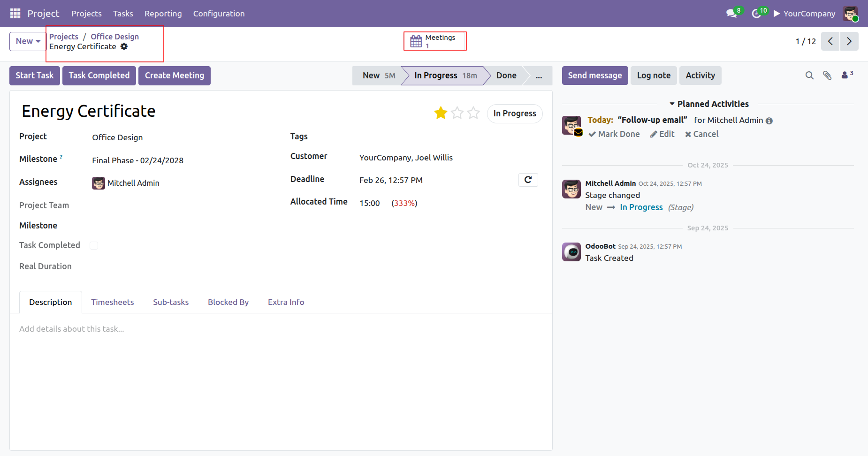The width and height of the screenshot is (868, 456).
Task: Open the conversations chat icon
Action: coord(731,14)
